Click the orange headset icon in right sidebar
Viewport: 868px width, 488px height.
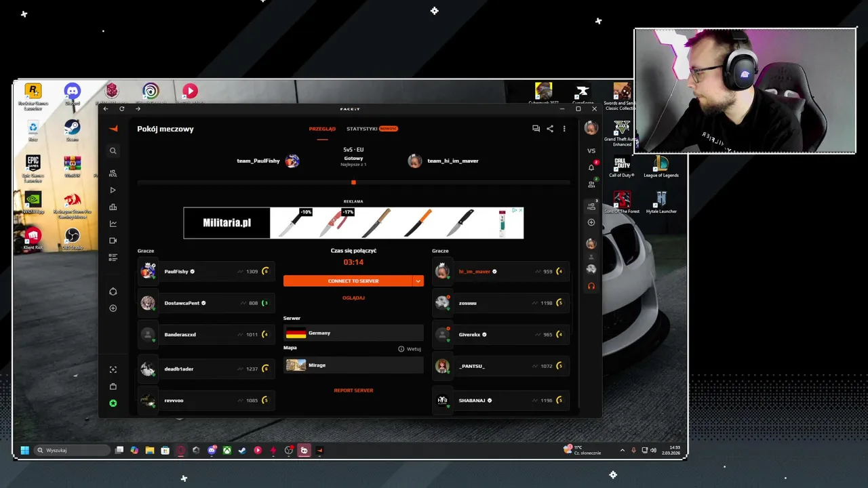pos(591,286)
